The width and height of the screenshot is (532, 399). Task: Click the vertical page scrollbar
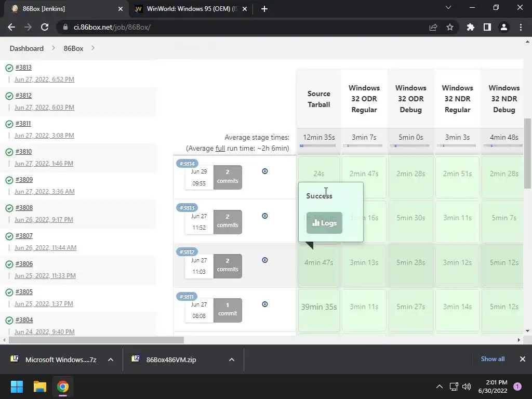click(x=527, y=153)
